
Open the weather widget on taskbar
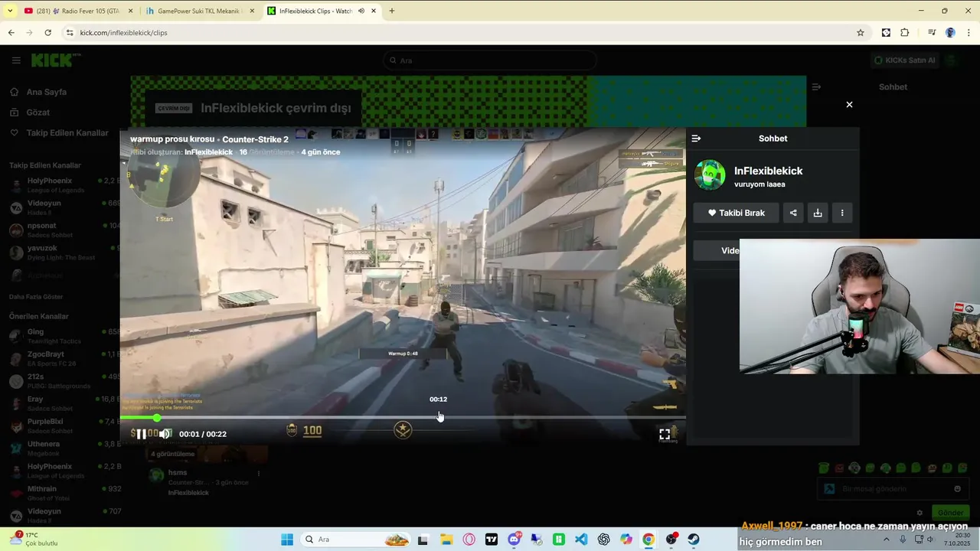pos(34,539)
